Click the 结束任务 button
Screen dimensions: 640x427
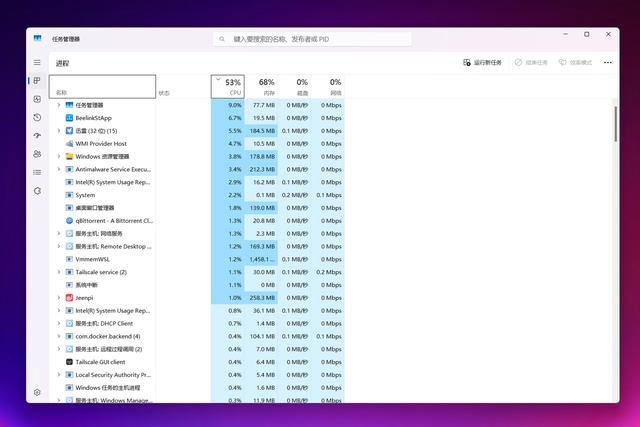tap(531, 62)
